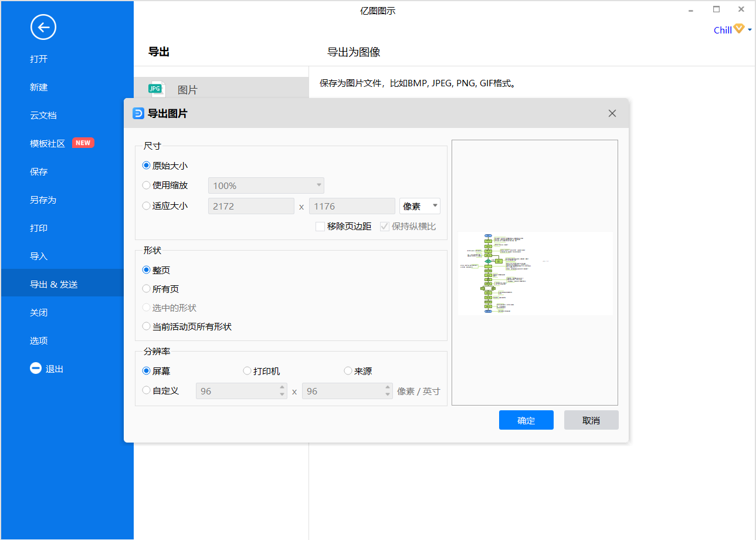Expand the Chill account dropdown arrow
This screenshot has height=540, width=756.
tap(750, 30)
